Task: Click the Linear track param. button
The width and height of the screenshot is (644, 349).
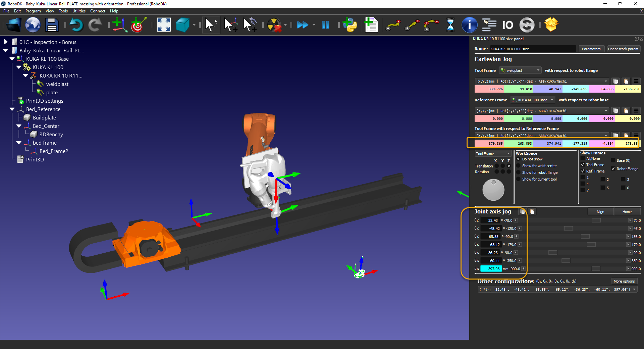Action: pos(624,49)
